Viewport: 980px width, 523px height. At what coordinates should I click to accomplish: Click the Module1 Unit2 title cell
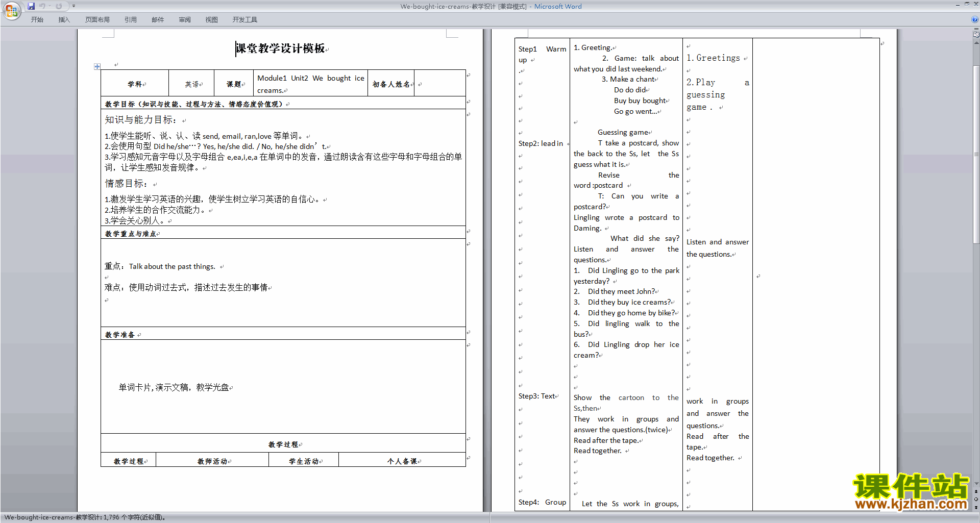pyautogui.click(x=310, y=84)
